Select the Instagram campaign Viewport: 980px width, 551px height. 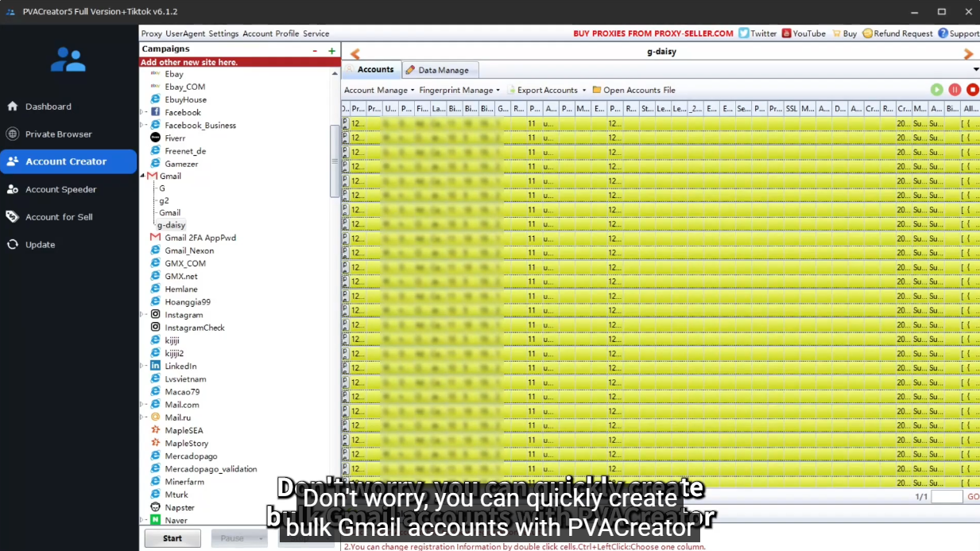[184, 315]
